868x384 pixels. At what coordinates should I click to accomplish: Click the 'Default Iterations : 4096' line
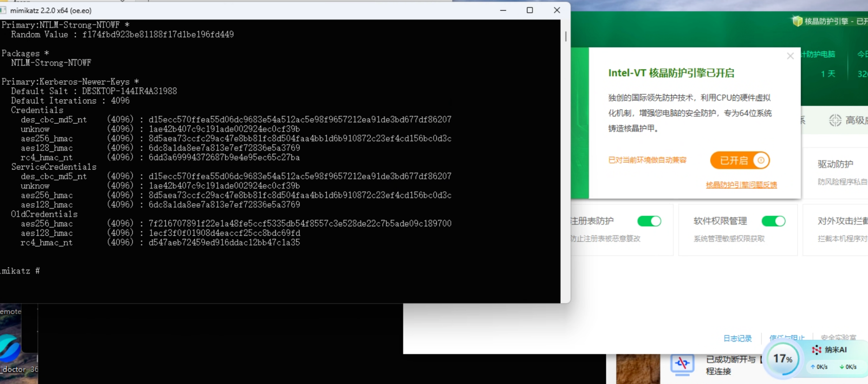pyautogui.click(x=70, y=100)
